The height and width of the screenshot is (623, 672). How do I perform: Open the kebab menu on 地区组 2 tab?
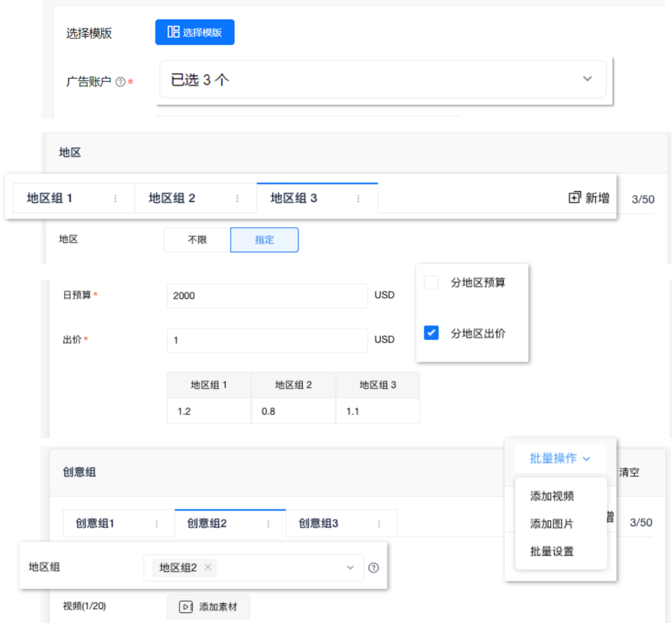pos(237,197)
